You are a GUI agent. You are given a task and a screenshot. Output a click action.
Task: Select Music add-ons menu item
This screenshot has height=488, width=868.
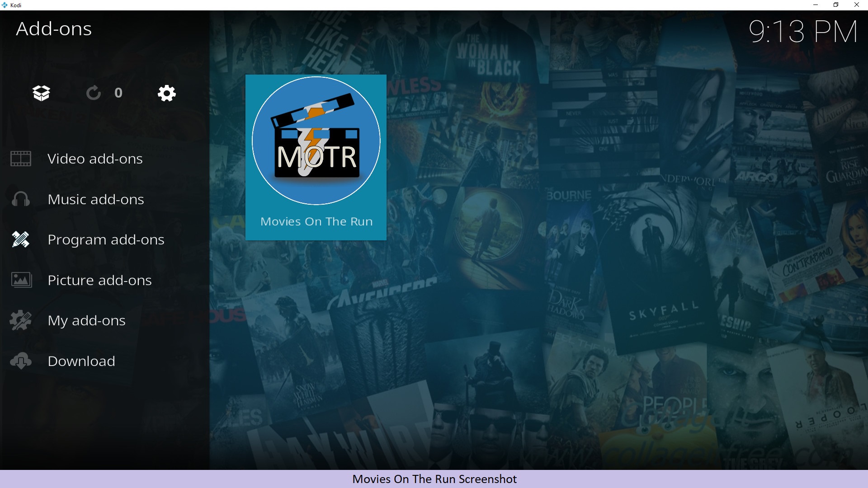tap(96, 199)
